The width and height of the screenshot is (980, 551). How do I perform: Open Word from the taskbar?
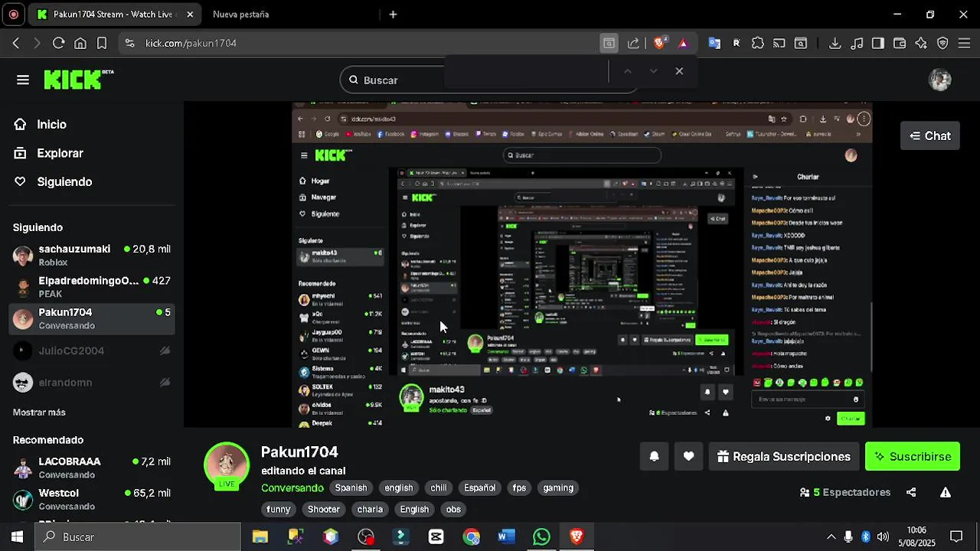click(x=506, y=537)
